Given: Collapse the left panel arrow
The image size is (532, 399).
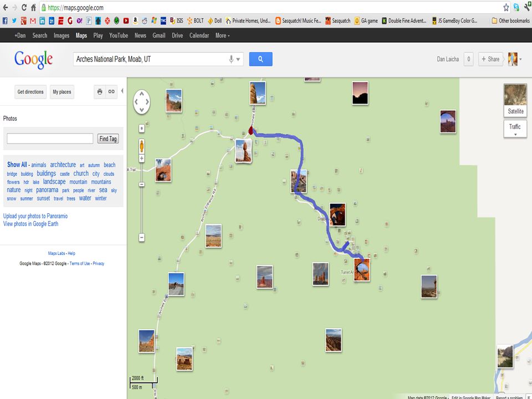Looking at the screenshot, I should (x=122, y=91).
